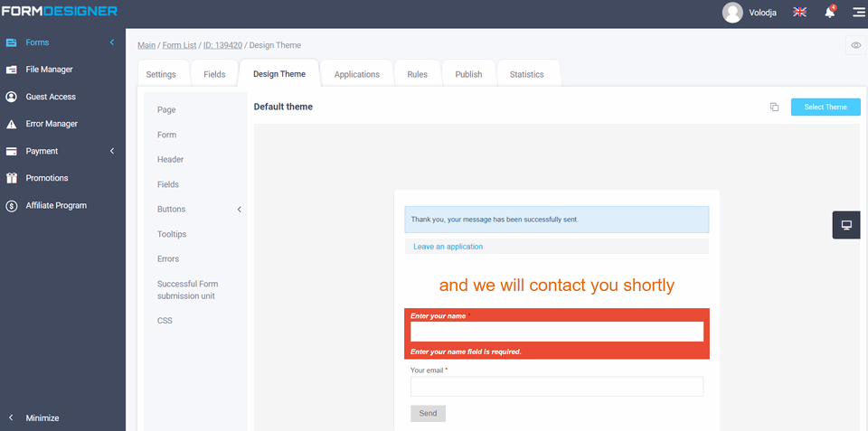Click the success message banner
The image size is (868, 431).
(557, 220)
